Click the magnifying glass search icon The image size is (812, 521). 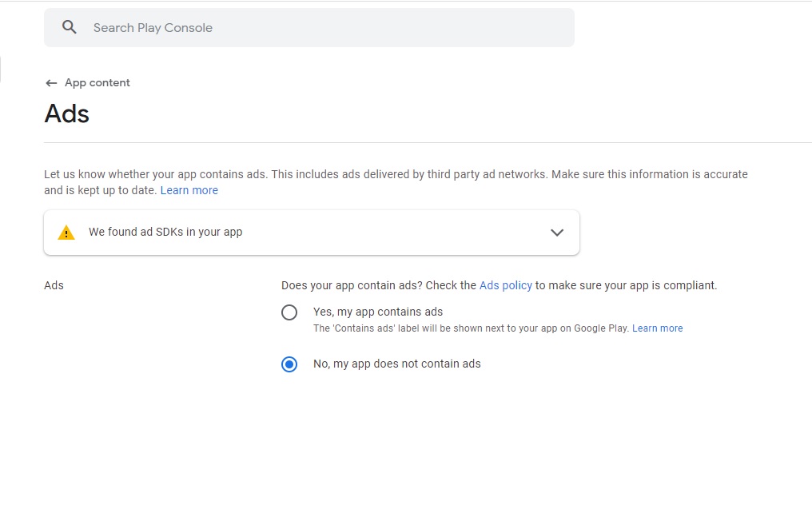tap(69, 26)
